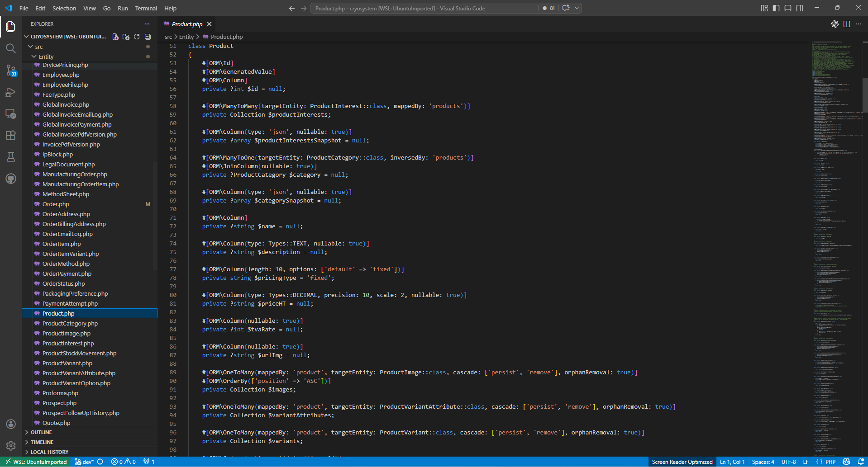Select the Product.php editor tab
This screenshot has width=868, height=467.
point(188,24)
